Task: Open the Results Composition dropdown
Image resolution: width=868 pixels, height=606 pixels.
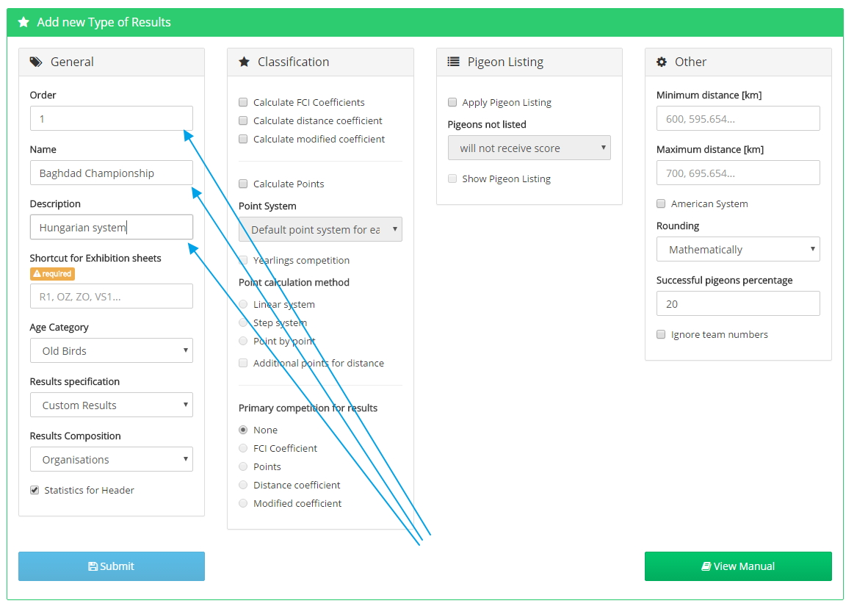Action: click(x=112, y=460)
